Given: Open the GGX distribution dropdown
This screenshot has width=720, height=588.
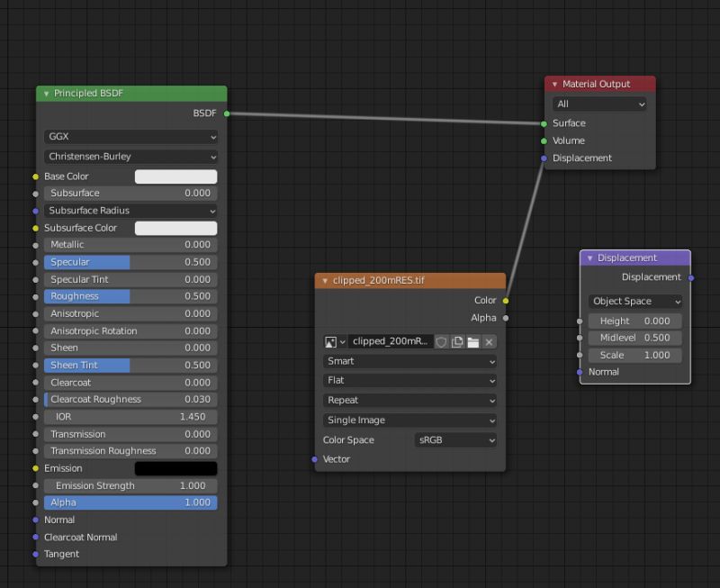Looking at the screenshot, I should (x=130, y=136).
